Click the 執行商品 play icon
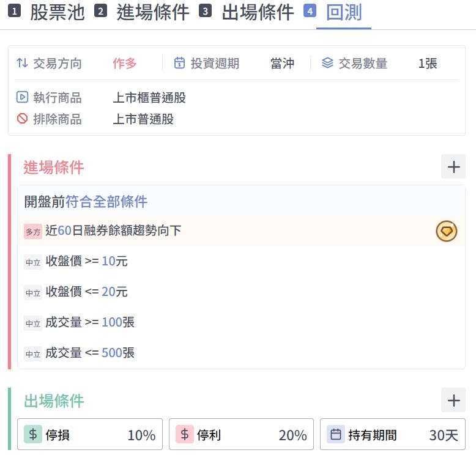Screen dimensions: 476x458 pos(23,97)
